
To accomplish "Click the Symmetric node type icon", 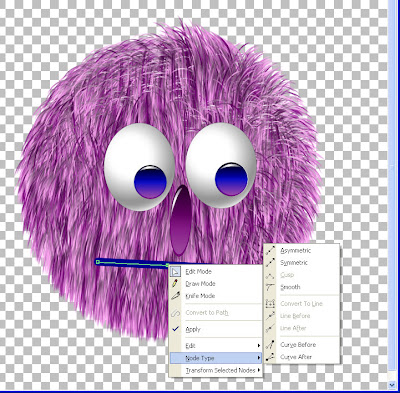I will pos(270,263).
